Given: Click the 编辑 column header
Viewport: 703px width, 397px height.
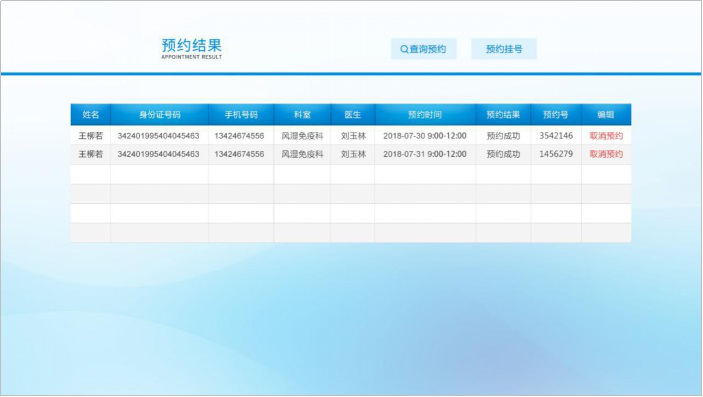Looking at the screenshot, I should pos(606,114).
